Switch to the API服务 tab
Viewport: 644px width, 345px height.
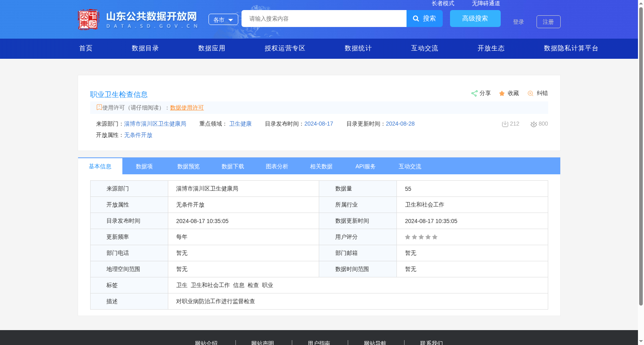click(x=366, y=166)
